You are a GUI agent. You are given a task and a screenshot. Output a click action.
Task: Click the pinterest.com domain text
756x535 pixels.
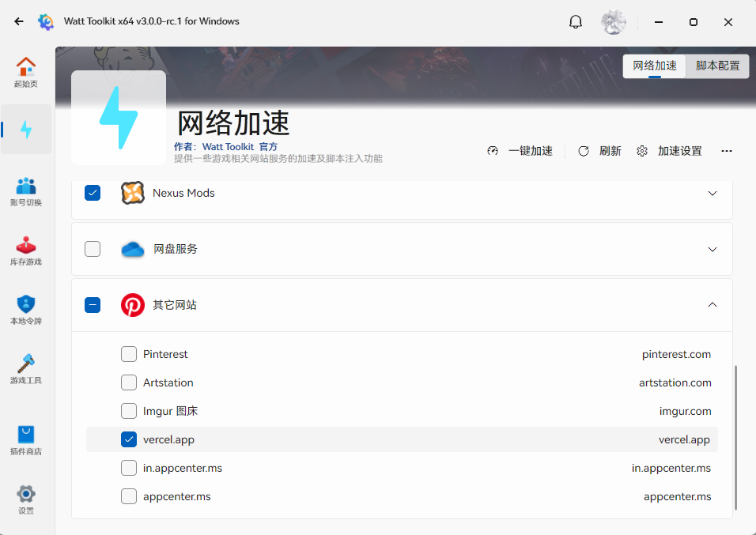pos(676,354)
